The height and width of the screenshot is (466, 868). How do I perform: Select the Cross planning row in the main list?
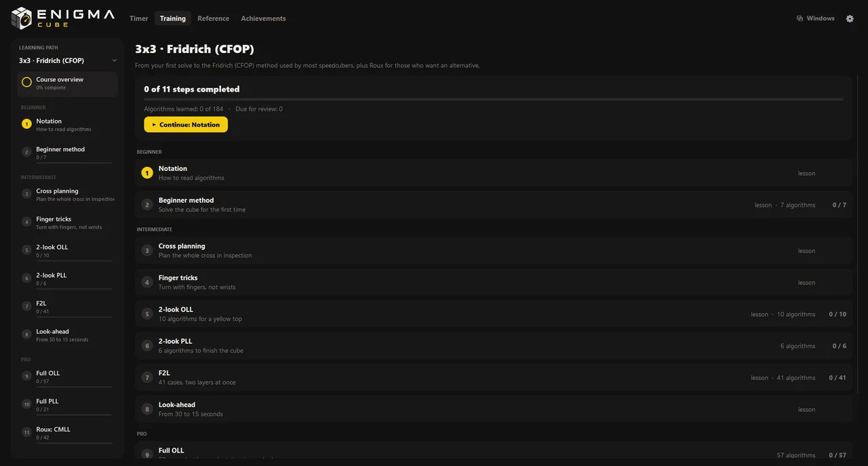(x=494, y=250)
